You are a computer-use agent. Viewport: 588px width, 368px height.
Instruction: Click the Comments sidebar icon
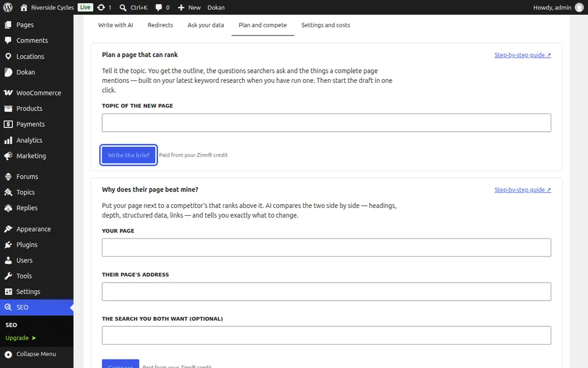click(x=8, y=40)
